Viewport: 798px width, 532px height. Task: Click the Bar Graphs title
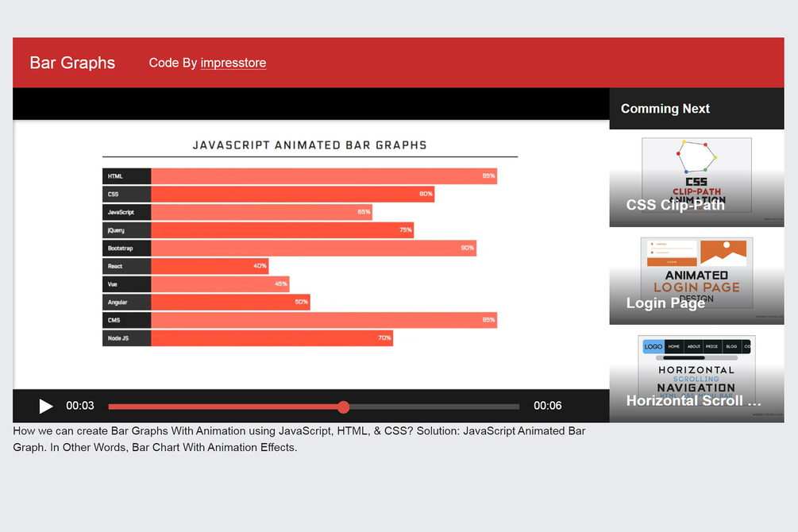pyautogui.click(x=72, y=63)
